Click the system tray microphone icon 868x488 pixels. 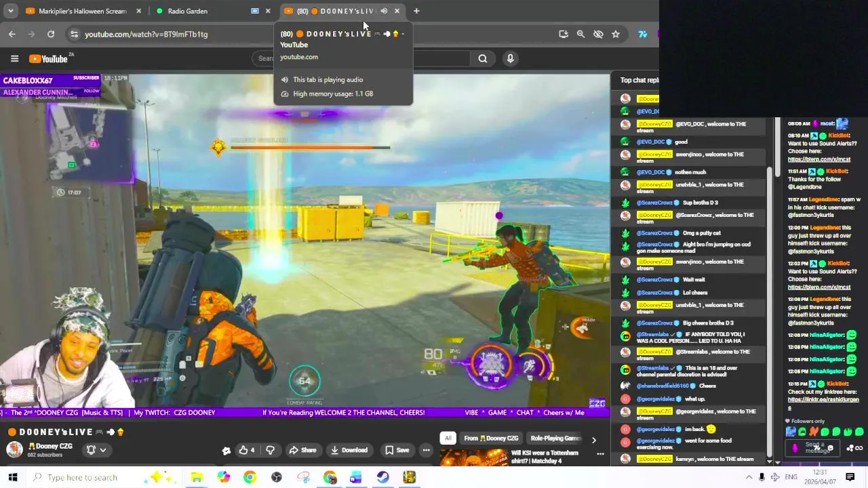pos(762,477)
